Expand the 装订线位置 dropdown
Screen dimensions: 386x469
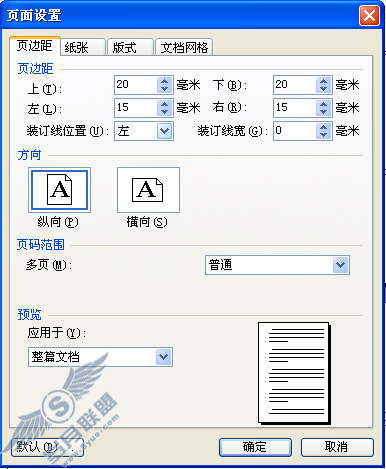(164, 131)
